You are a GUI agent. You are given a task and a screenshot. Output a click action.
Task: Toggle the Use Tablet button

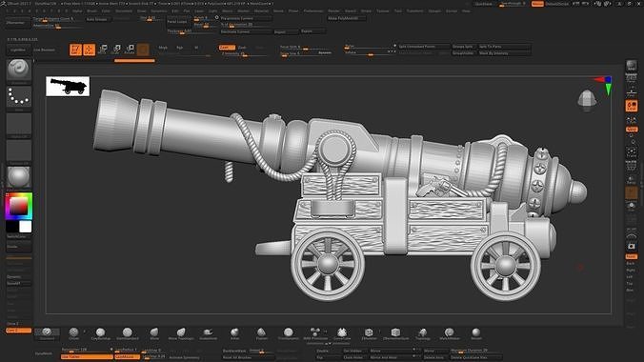[x=87, y=357]
